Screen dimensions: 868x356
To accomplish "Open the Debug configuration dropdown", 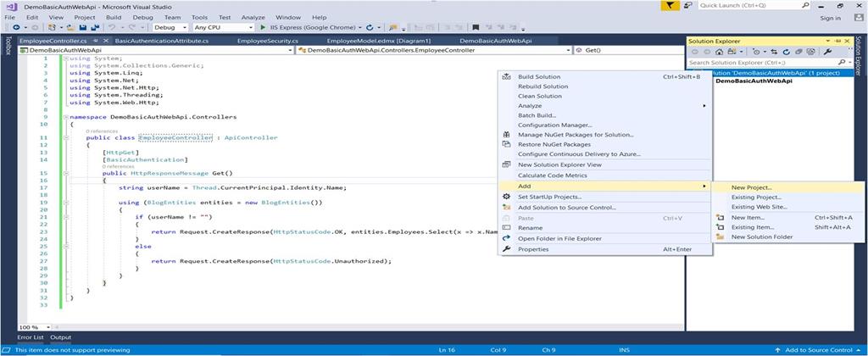I will click(x=170, y=27).
